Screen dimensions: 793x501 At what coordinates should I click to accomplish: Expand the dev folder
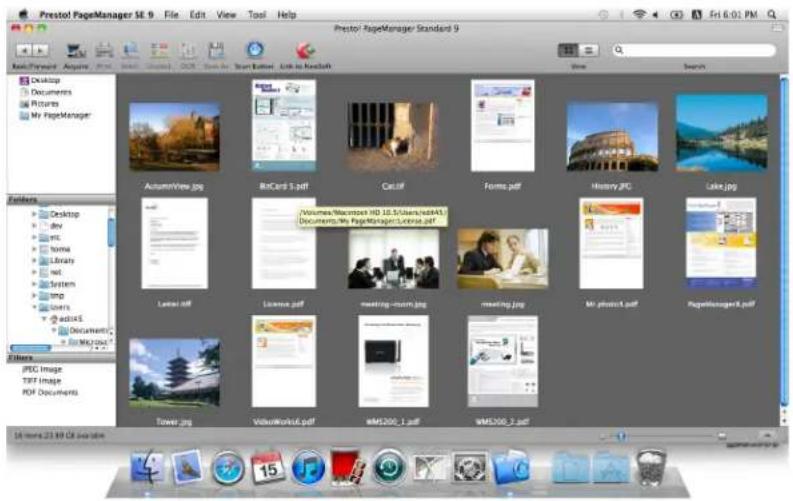(x=34, y=226)
